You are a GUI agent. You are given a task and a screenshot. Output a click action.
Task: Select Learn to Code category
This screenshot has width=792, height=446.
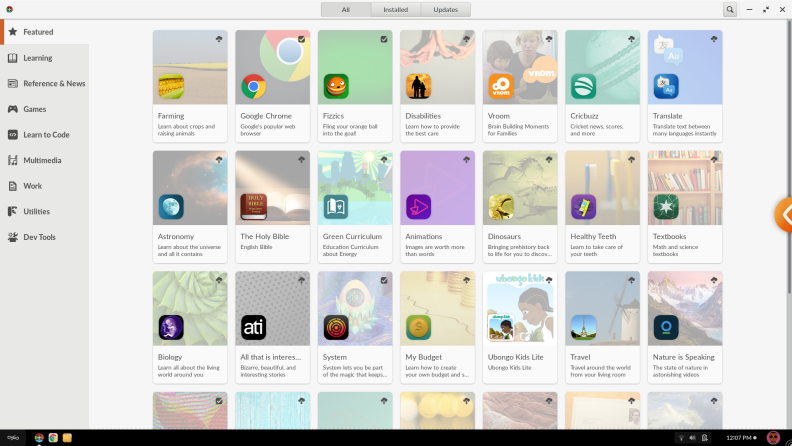click(x=44, y=135)
